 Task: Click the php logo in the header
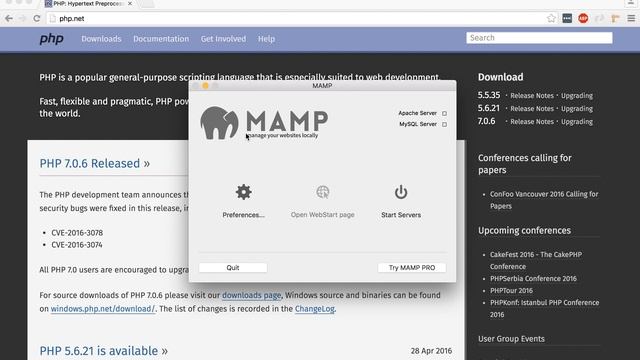click(51, 39)
